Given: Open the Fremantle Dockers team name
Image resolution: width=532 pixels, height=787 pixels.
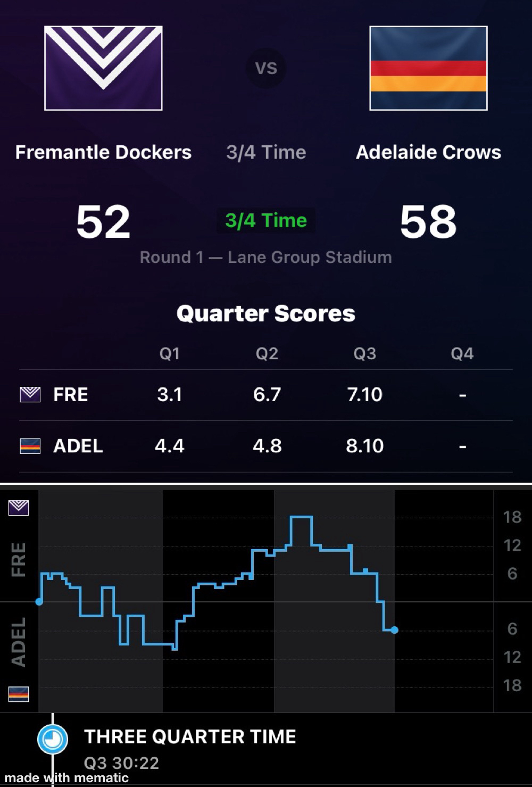Looking at the screenshot, I should pos(103,152).
